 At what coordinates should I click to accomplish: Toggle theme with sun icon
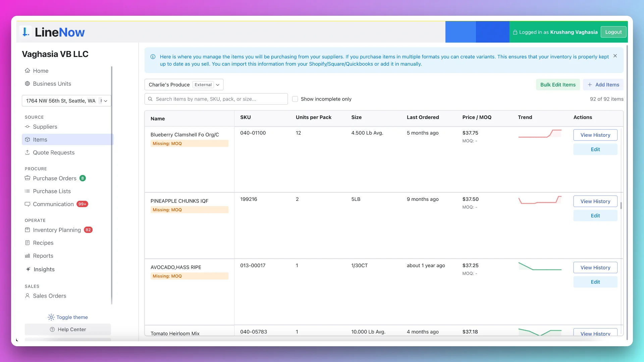point(51,317)
